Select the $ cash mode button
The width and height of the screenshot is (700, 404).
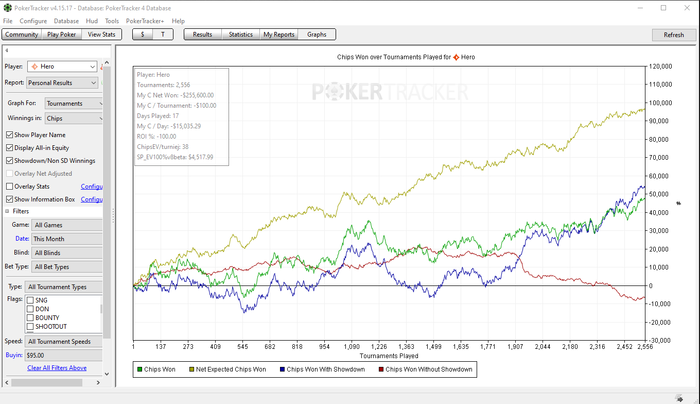pos(142,34)
